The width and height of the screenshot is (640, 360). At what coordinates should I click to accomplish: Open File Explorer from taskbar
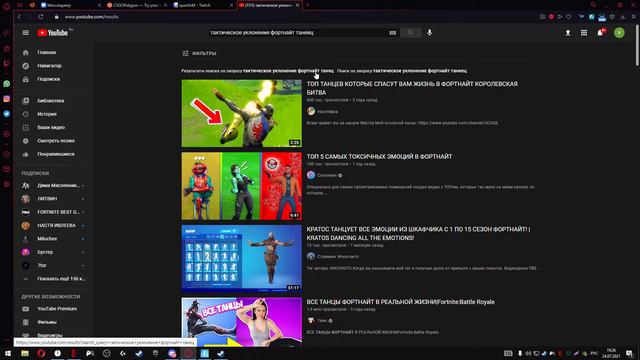pos(24,353)
